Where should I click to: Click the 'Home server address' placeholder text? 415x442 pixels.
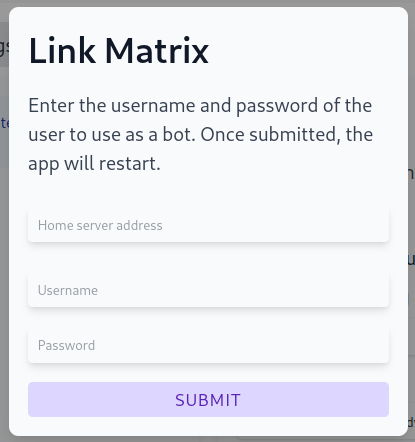pyautogui.click(x=100, y=226)
